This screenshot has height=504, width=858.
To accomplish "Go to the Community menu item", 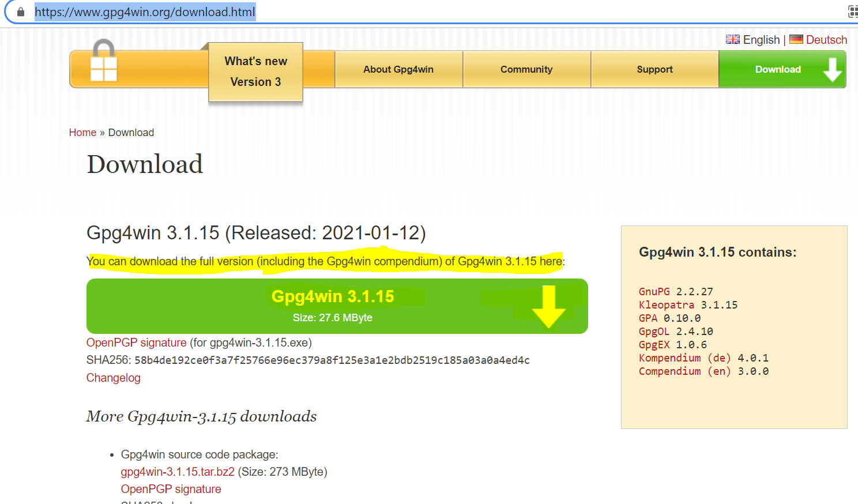I will (x=526, y=69).
